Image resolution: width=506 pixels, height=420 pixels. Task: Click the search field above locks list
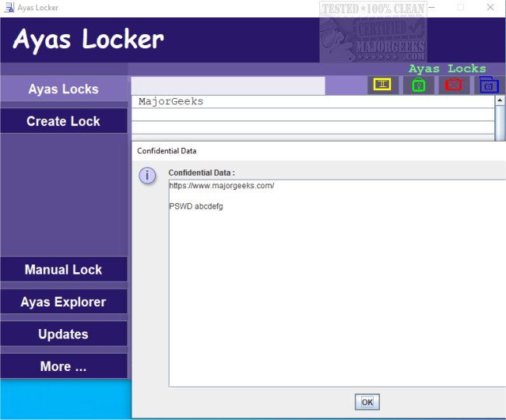228,86
